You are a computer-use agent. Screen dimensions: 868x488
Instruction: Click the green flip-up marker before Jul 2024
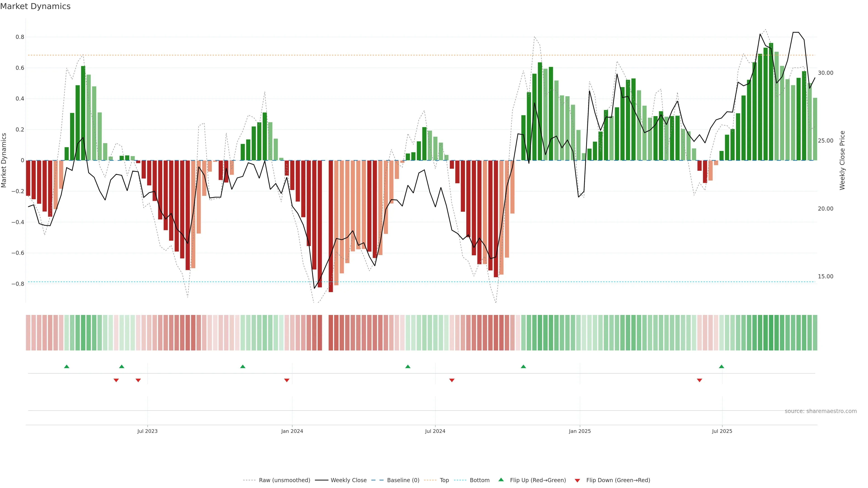tap(408, 366)
